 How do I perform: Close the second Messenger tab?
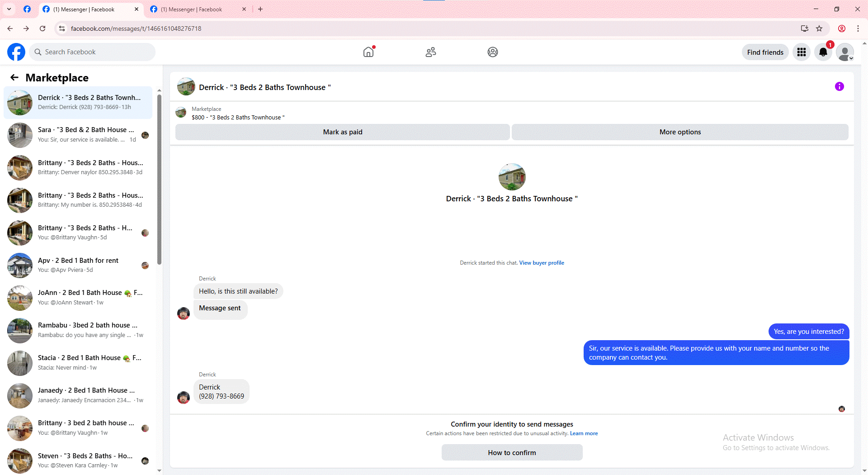(244, 9)
